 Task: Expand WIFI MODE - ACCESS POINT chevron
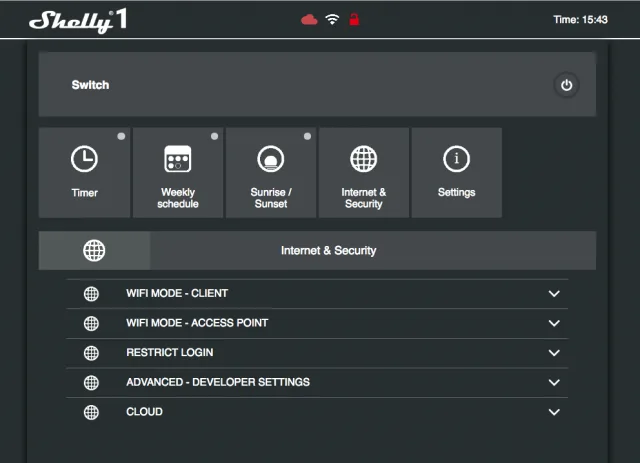coord(554,324)
